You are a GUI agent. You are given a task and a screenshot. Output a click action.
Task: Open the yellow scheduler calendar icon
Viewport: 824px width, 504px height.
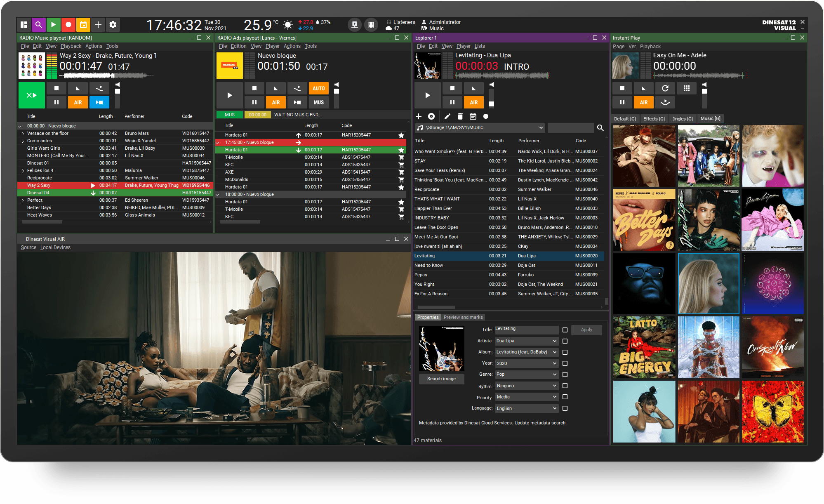[83, 25]
